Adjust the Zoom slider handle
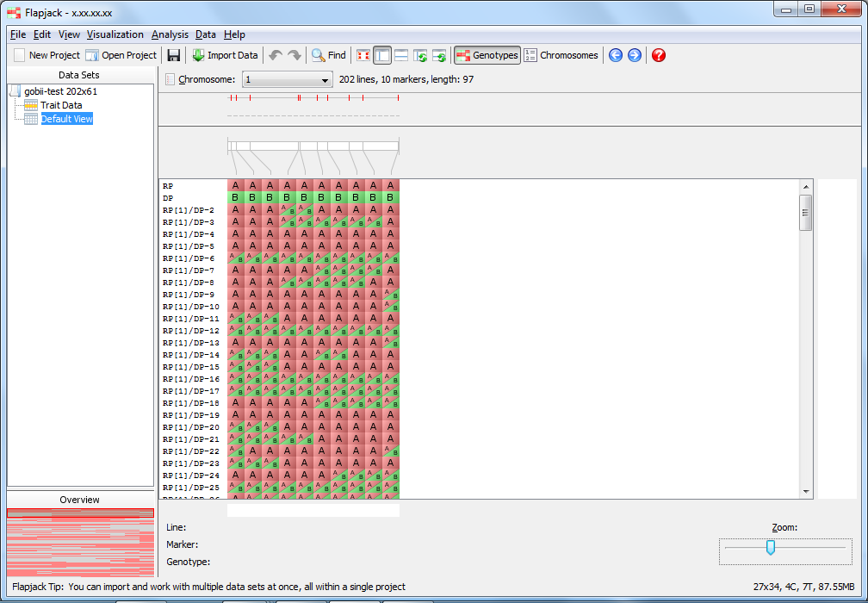 coord(770,548)
